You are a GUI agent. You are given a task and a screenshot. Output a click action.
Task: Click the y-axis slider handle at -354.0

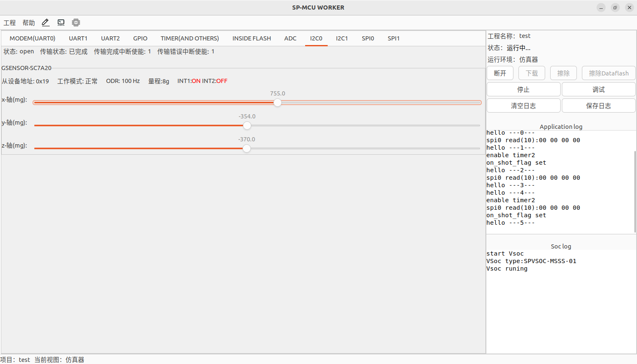click(247, 126)
